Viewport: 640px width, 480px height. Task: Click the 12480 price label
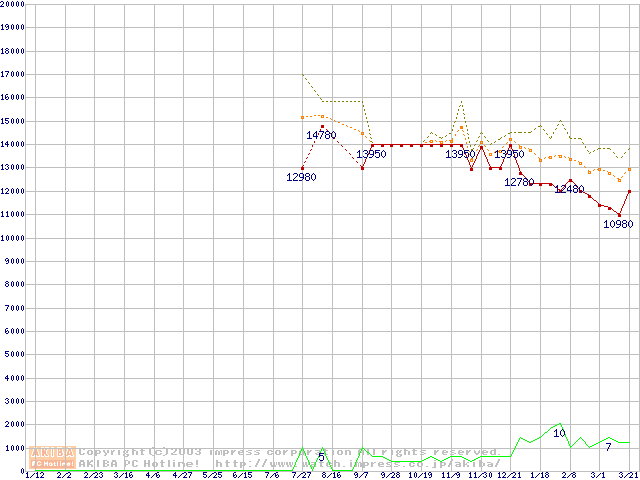point(569,189)
